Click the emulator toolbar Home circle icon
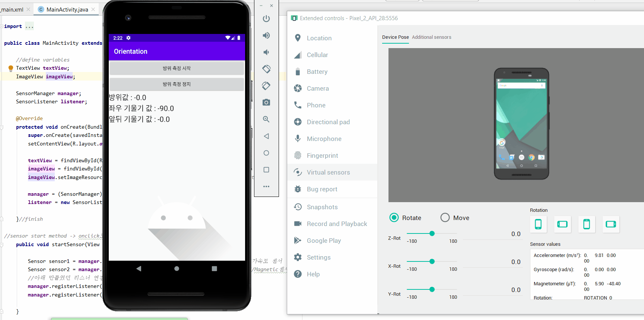Viewport: 644px width, 320px height. (x=266, y=153)
